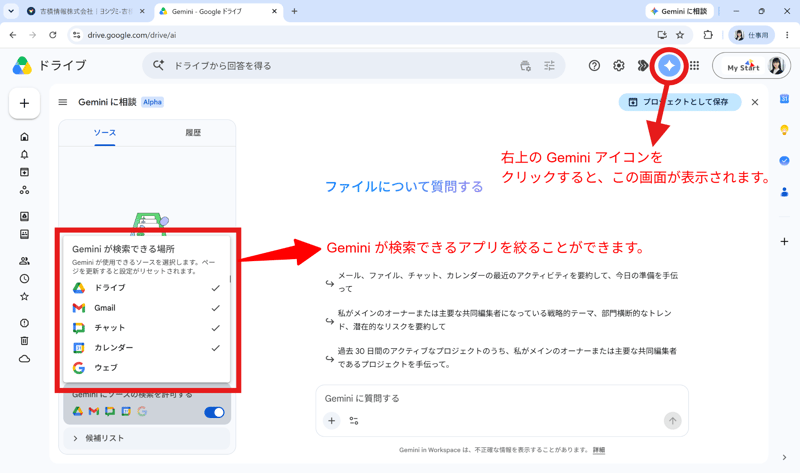Open the 詳細 link in disclaimer
Viewport: 800px width, 473px height.
click(x=599, y=450)
